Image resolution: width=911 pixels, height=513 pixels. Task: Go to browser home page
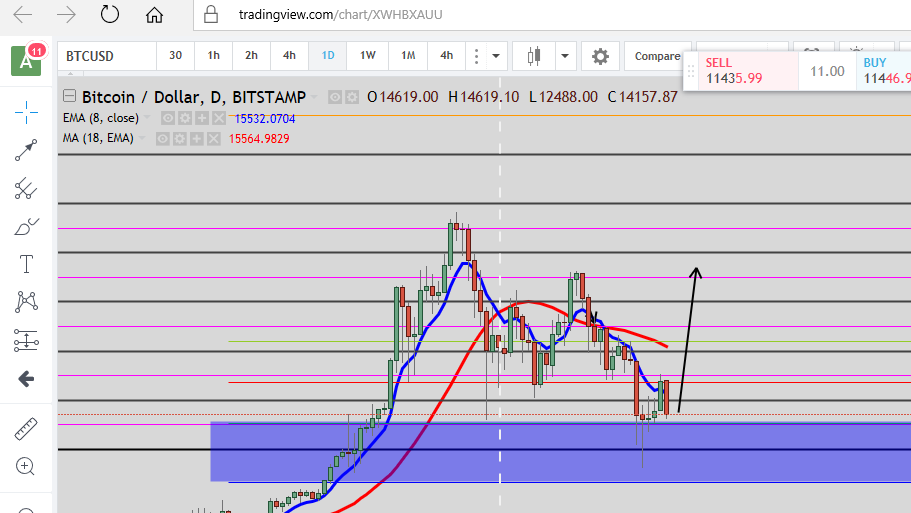pos(154,15)
